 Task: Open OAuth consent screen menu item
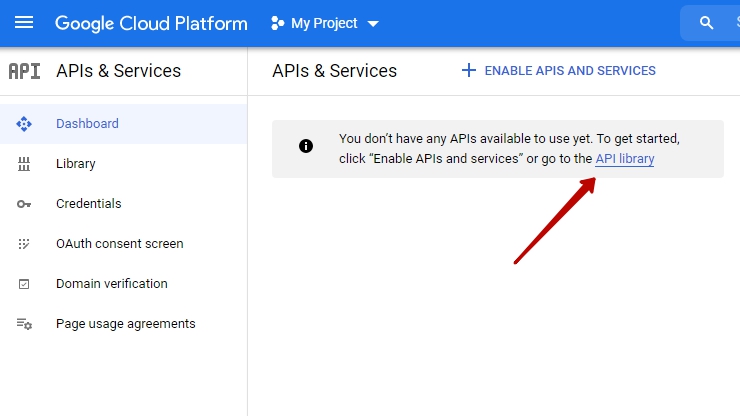point(124,244)
